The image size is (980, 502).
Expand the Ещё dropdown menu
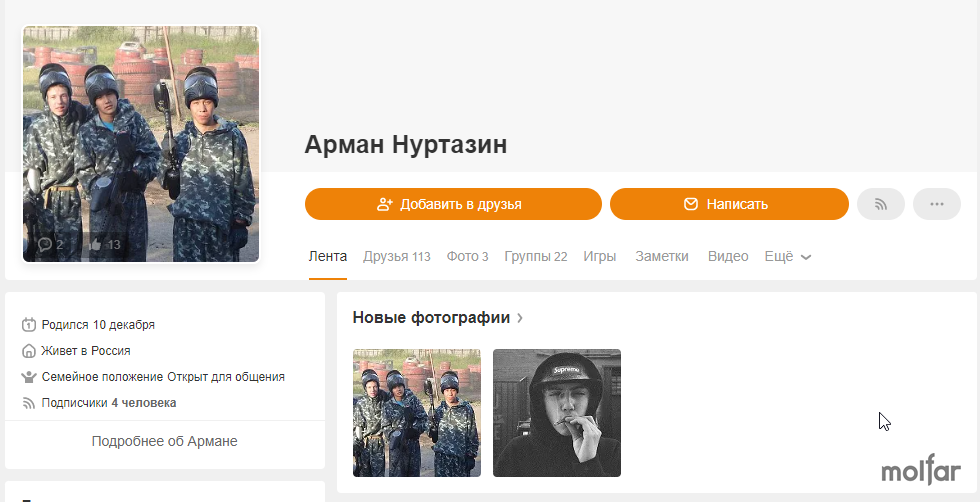788,256
